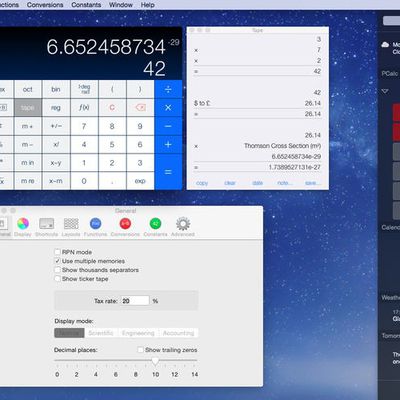
Task: Click the x! factorial key
Action: pyautogui.click(x=56, y=144)
